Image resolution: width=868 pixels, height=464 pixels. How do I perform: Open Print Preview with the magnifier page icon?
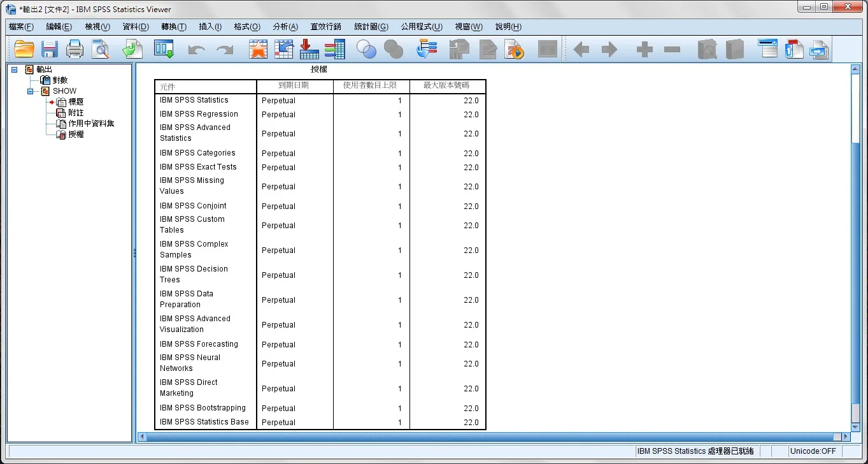[x=101, y=49]
